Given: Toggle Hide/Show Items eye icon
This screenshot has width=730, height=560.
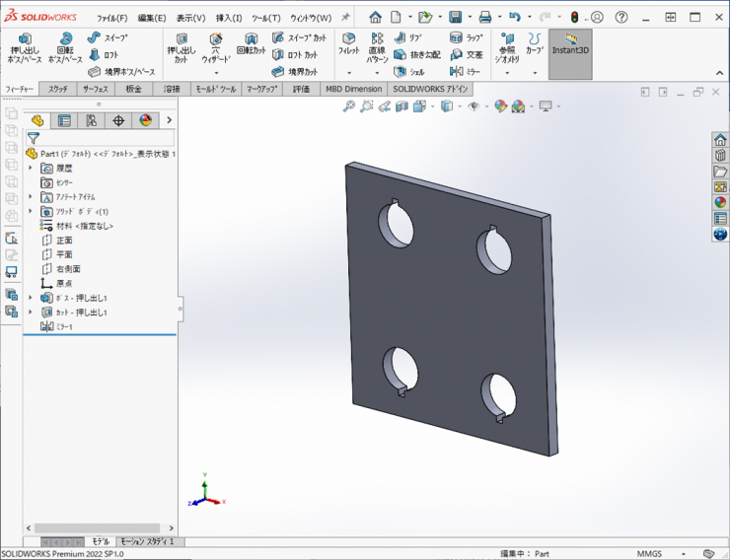Looking at the screenshot, I should [474, 106].
